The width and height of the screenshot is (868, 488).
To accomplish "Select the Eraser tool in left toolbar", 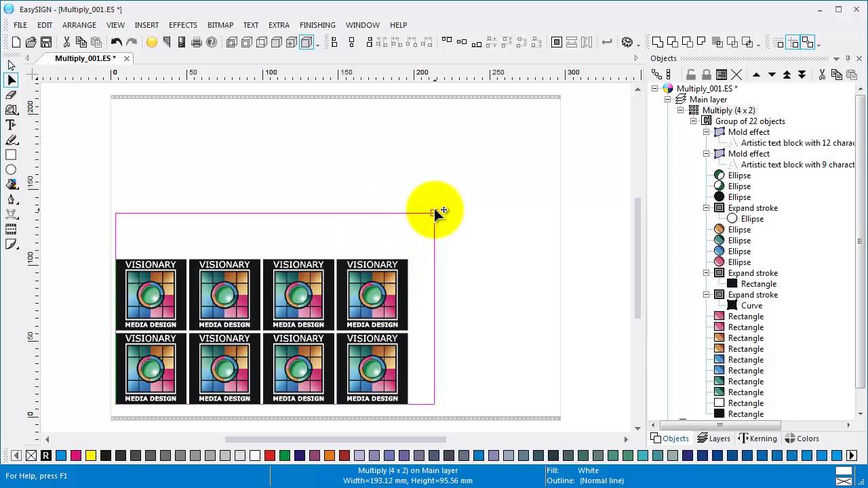I will pos(11,95).
